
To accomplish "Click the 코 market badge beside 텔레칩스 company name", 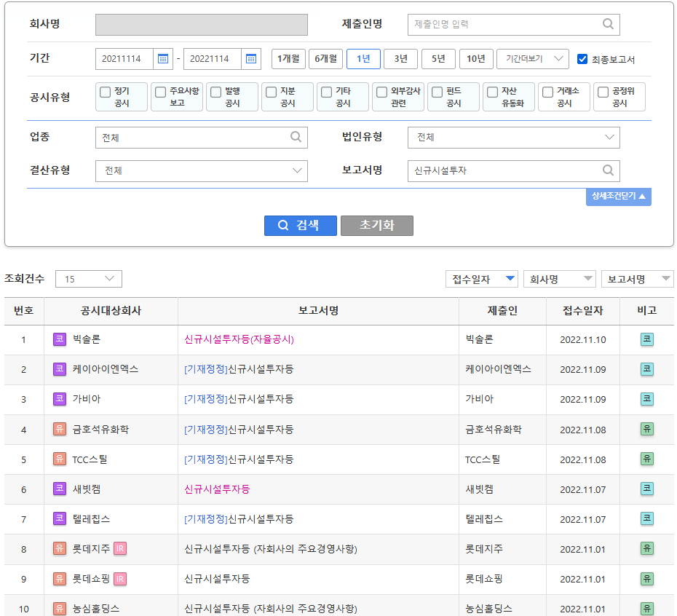I will pyautogui.click(x=60, y=518).
